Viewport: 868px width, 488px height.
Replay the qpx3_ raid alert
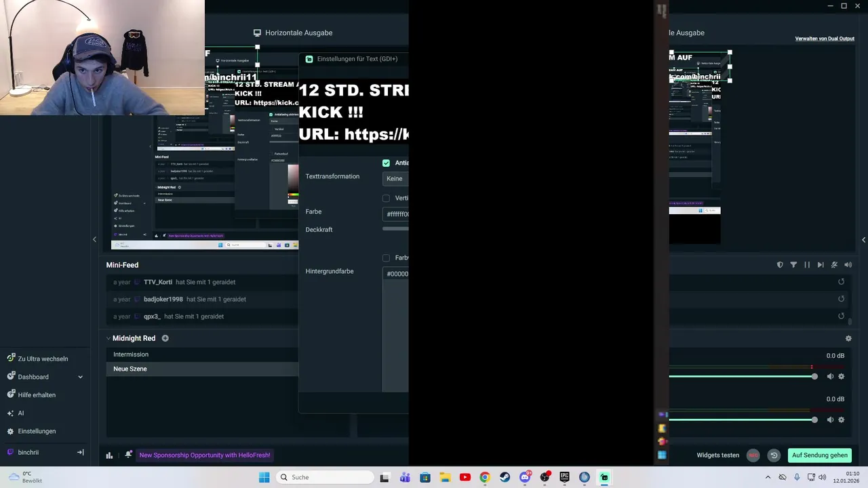(841, 316)
